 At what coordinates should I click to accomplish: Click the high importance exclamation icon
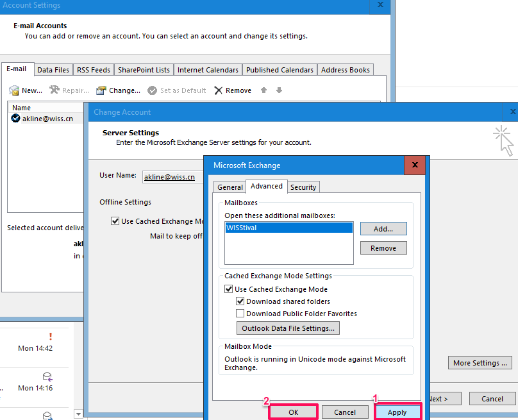point(51,336)
